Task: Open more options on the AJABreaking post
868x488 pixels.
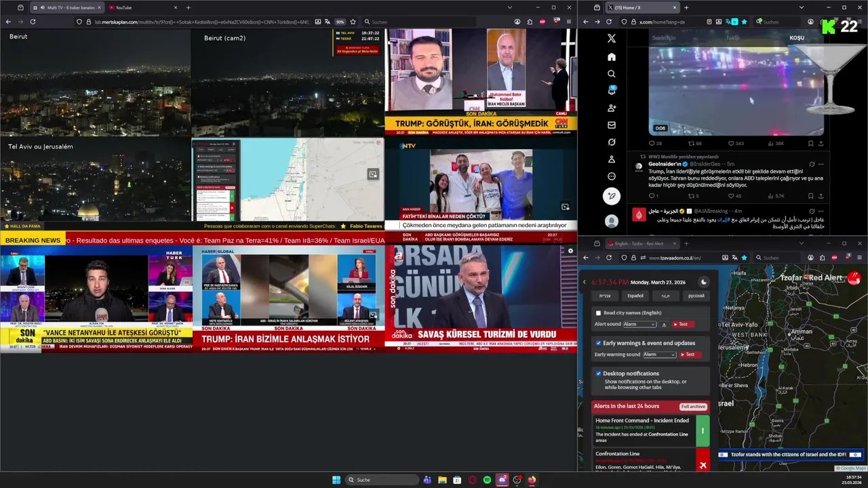Action: (821, 211)
